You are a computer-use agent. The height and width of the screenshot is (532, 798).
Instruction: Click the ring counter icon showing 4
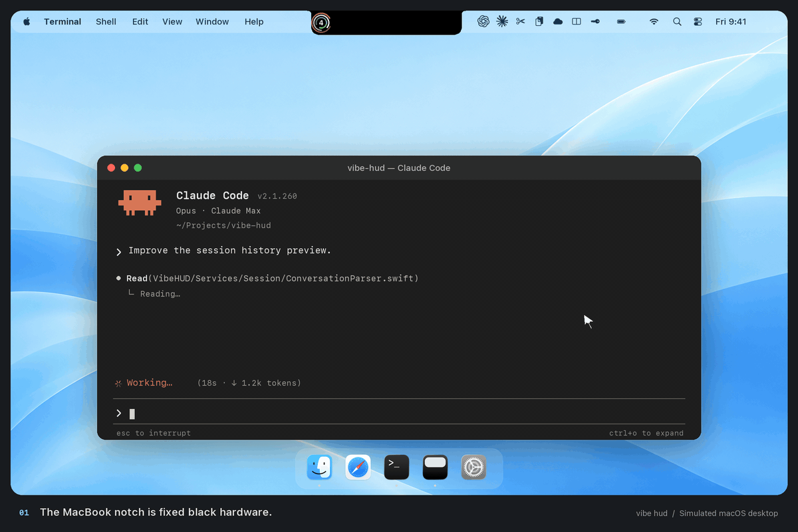point(321,23)
